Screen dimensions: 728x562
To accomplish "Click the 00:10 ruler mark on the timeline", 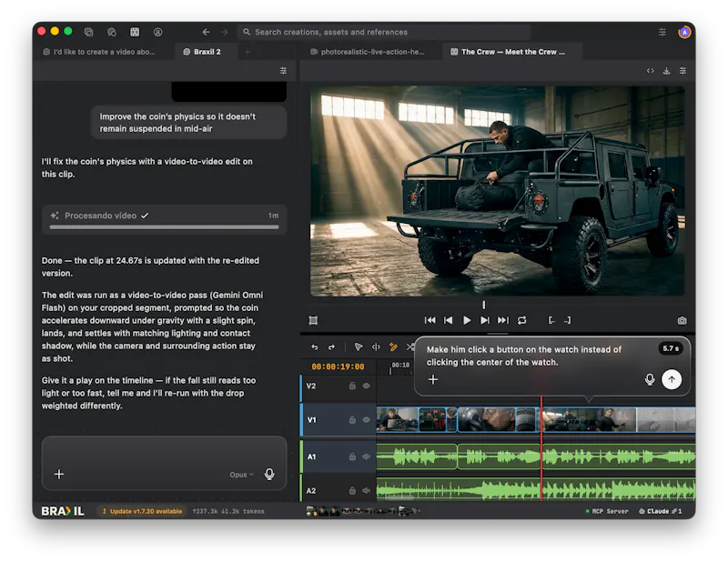I will (400, 366).
